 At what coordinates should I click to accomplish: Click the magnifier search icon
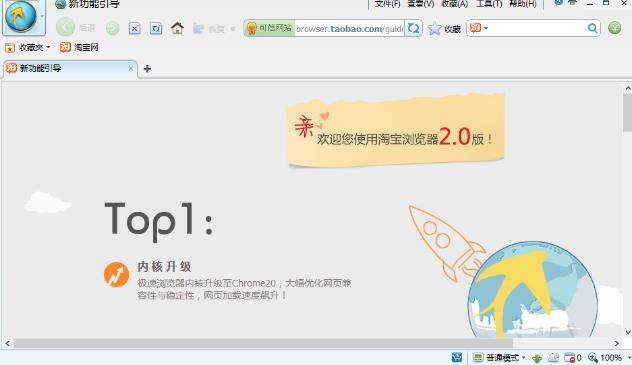coord(592,28)
